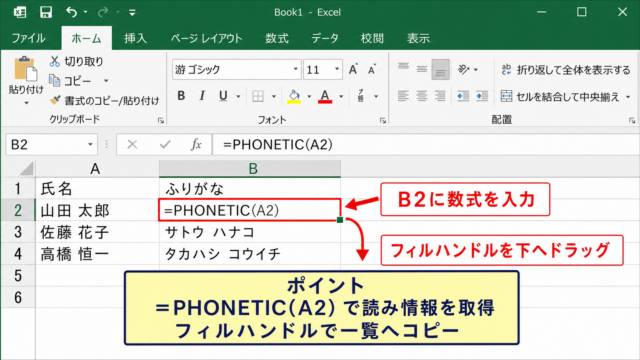Apply red font color A
This screenshot has height=360, width=640.
(325, 96)
